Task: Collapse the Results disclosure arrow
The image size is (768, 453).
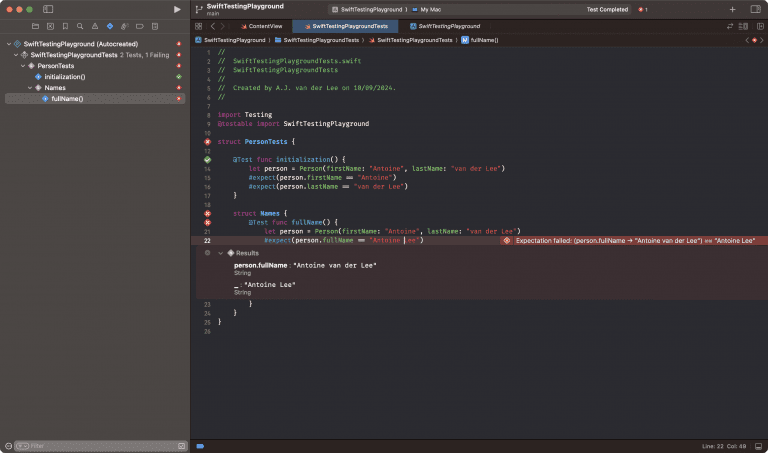Action: 220,253
